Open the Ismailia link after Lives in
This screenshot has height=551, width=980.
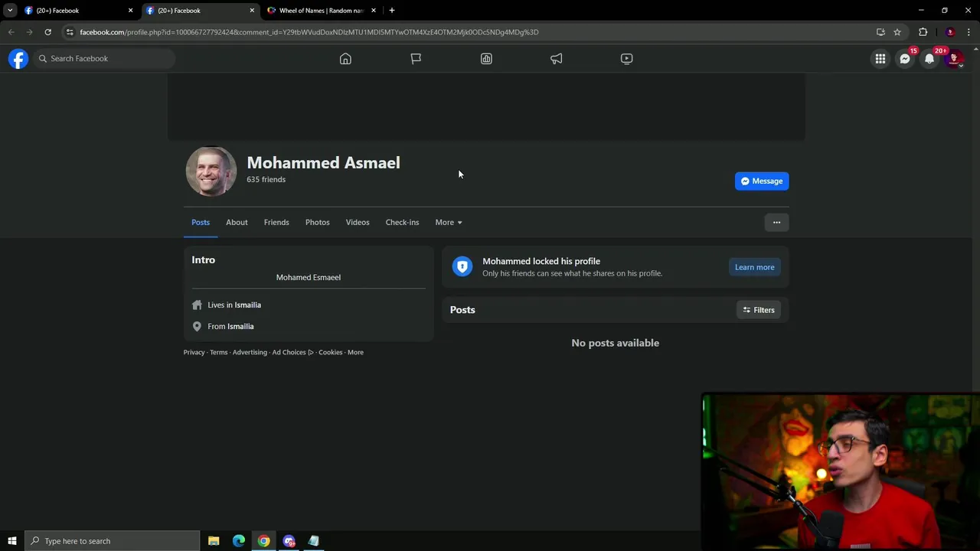coord(247,305)
